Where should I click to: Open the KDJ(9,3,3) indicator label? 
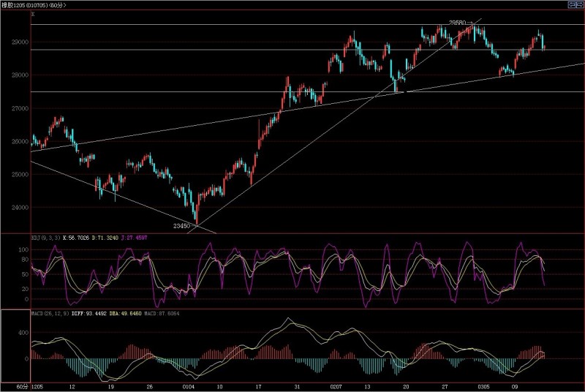click(45, 238)
